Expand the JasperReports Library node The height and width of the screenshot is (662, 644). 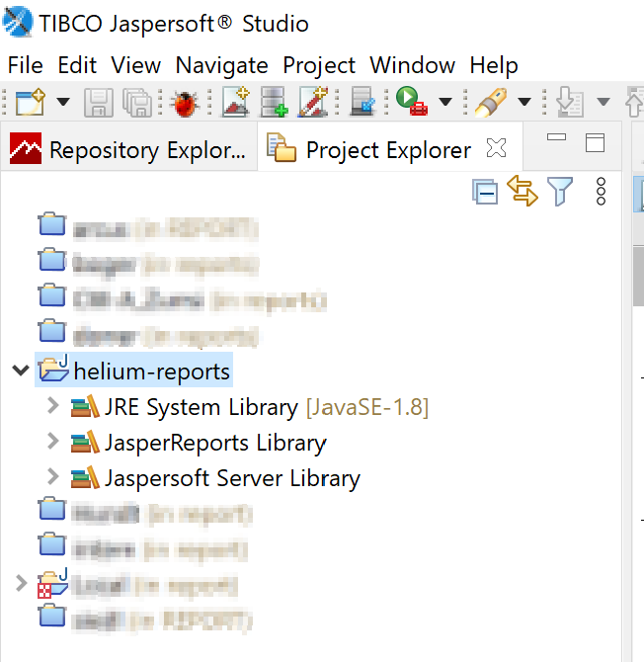tap(53, 442)
